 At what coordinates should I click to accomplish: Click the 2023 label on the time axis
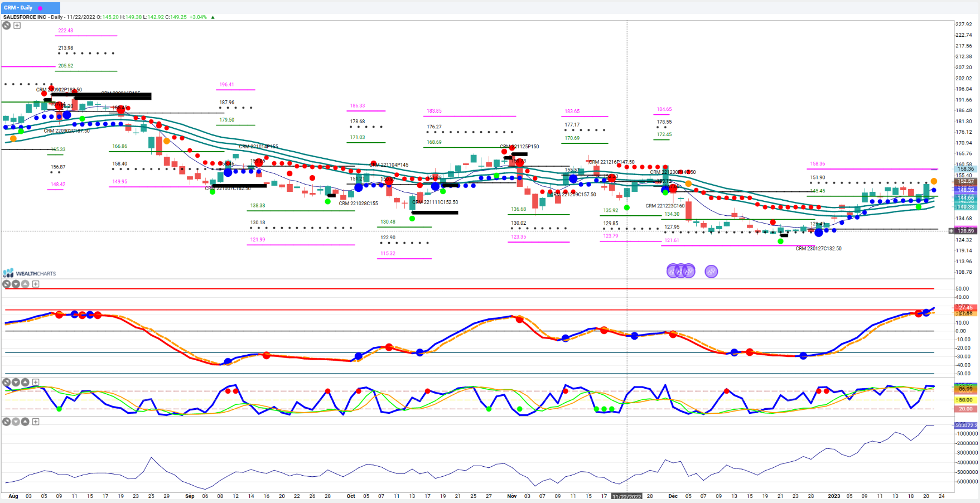pyautogui.click(x=834, y=496)
